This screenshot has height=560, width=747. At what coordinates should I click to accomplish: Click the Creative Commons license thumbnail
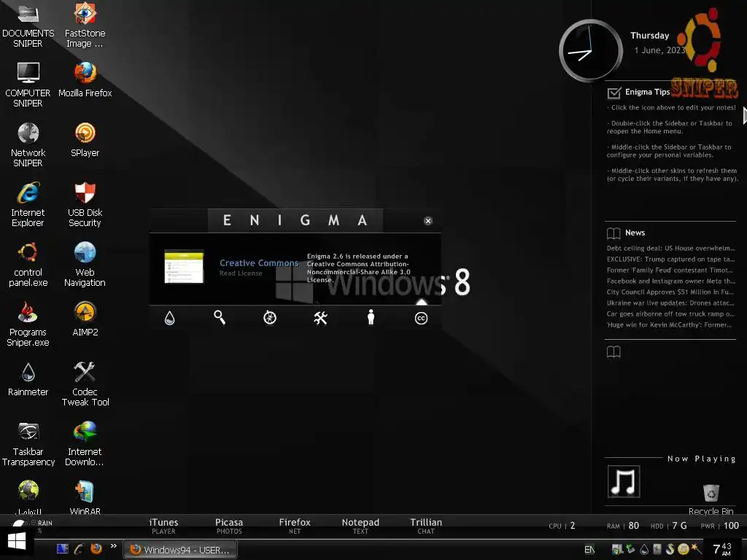pyautogui.click(x=184, y=266)
